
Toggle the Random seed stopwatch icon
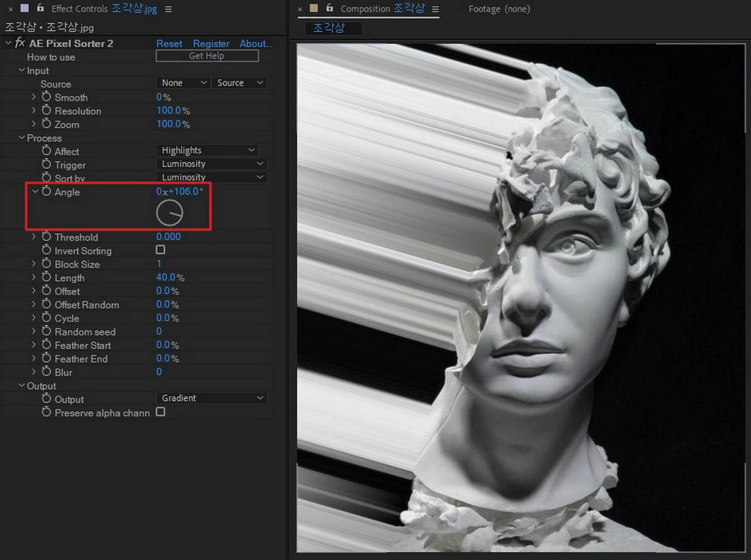tap(46, 332)
